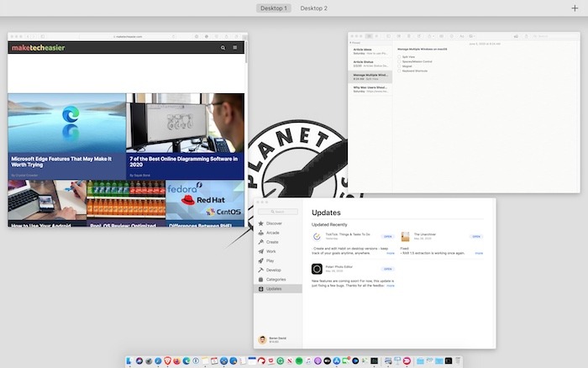Check the Magnet checklist item
Screen dimensions: 588x368
399,66
